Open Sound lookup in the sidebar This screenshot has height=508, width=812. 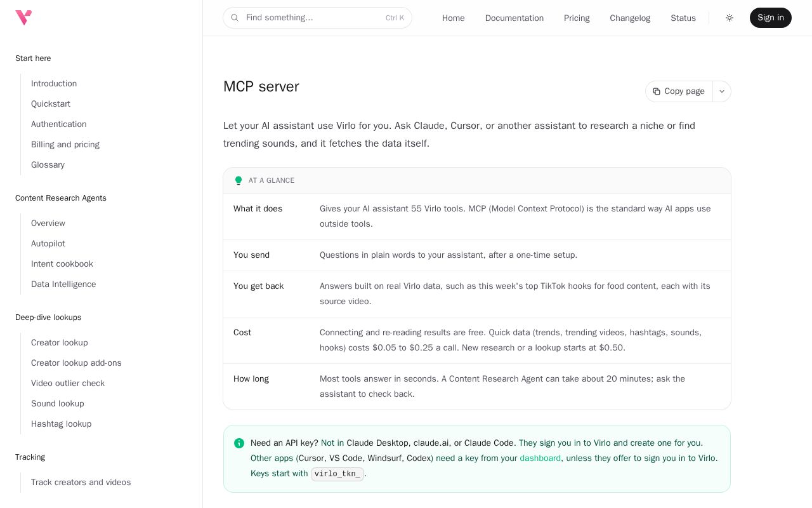point(58,404)
